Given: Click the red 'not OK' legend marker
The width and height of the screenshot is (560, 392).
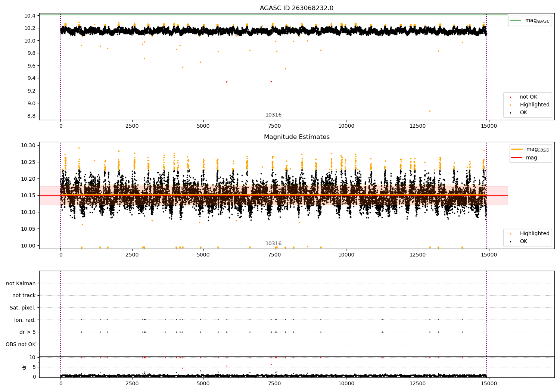Looking at the screenshot, I should [x=510, y=97].
